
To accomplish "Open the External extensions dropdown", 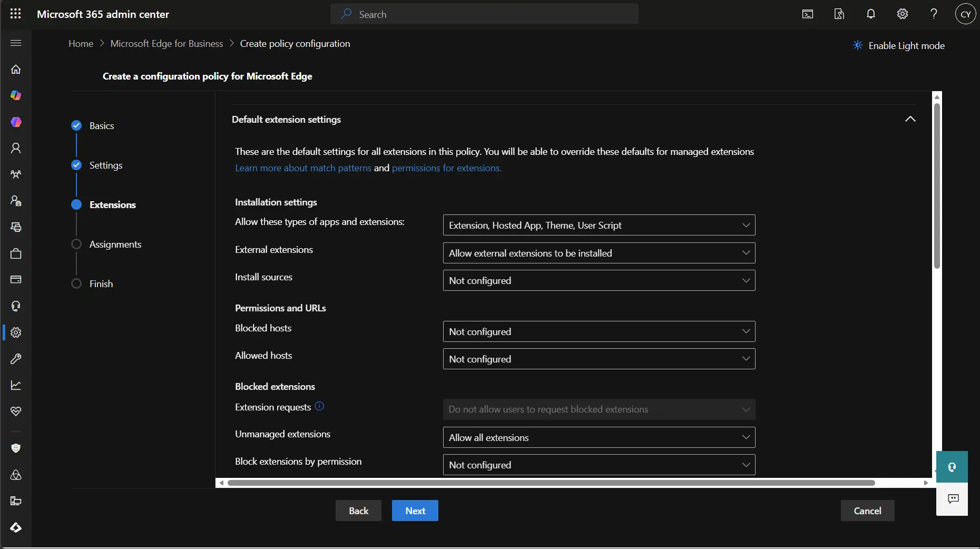I will coord(599,253).
